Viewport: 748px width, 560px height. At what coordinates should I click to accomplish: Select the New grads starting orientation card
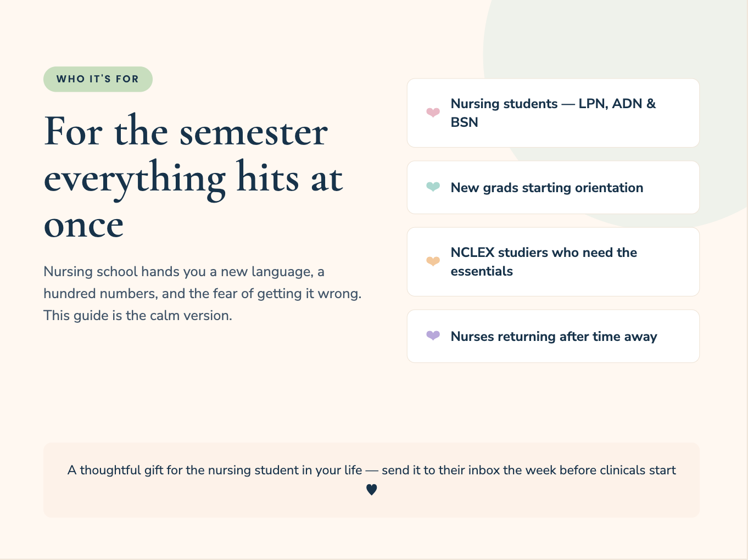(553, 187)
